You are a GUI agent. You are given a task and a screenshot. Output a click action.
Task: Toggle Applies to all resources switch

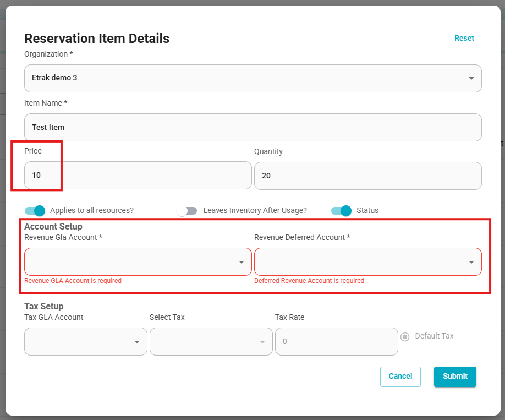(x=35, y=211)
